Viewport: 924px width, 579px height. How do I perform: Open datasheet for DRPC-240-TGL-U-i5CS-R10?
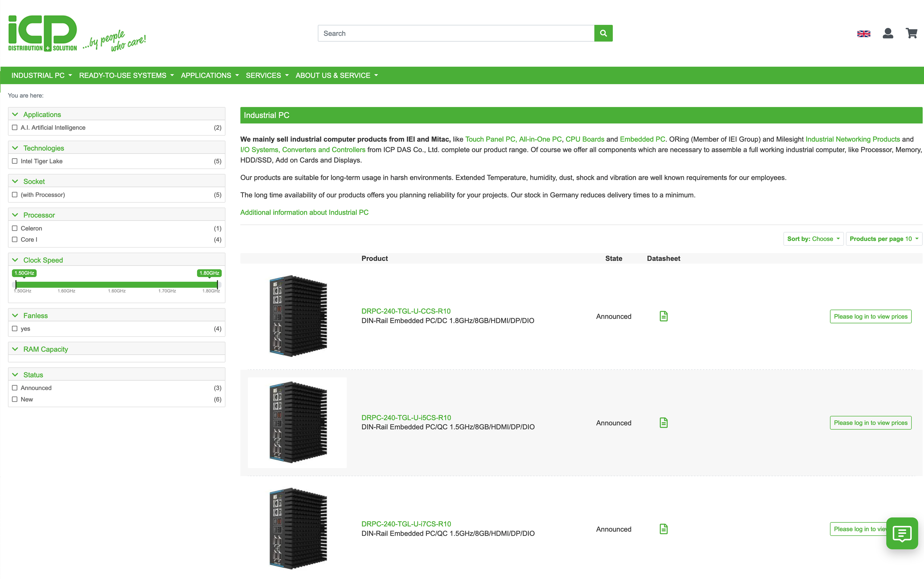(x=664, y=423)
